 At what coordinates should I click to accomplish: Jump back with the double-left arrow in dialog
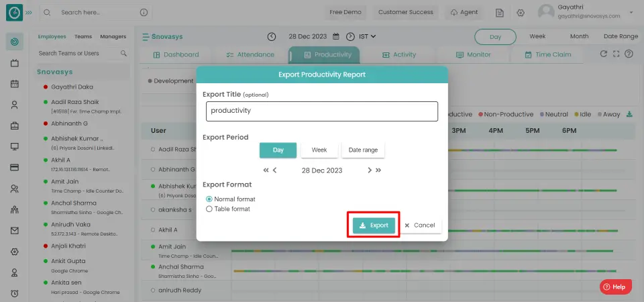pyautogui.click(x=266, y=170)
